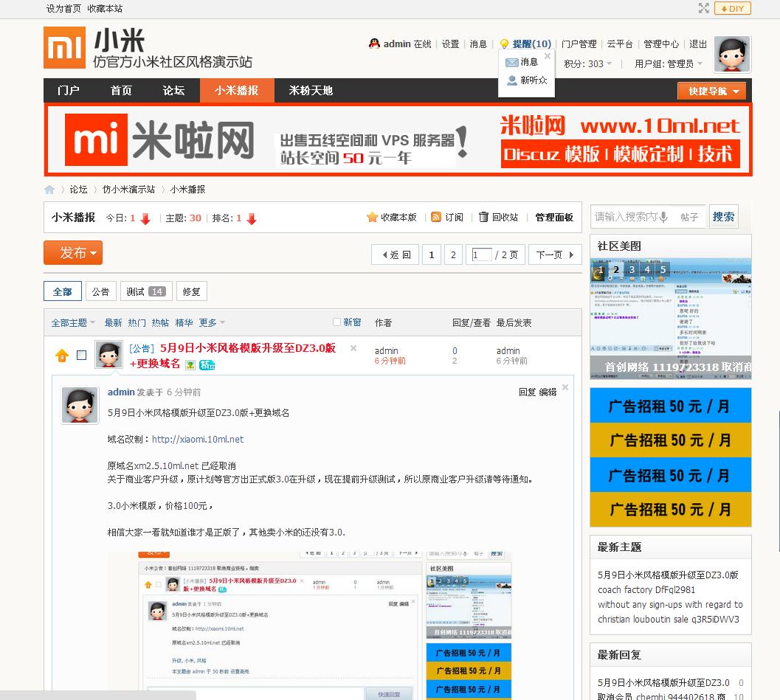Open 门户管理 in the header
Image resolution: width=780 pixels, height=700 pixels.
(x=579, y=44)
